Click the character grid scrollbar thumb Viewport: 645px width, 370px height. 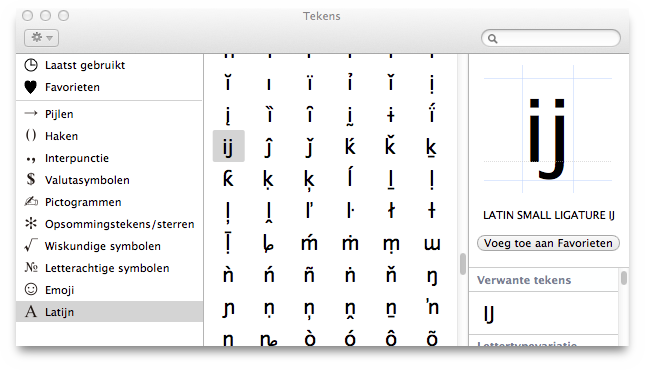coord(463,264)
